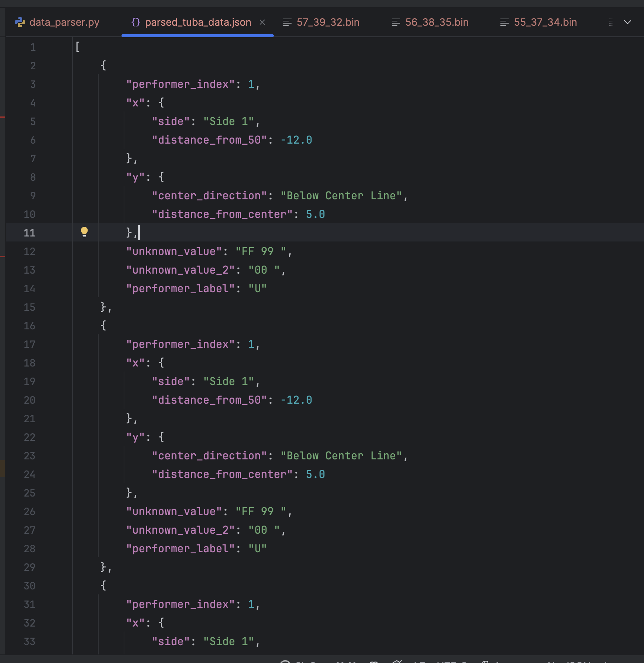Screen dimensions: 644x663
Task: Close the parsed_tuba_data.json tab
Action: tap(262, 23)
